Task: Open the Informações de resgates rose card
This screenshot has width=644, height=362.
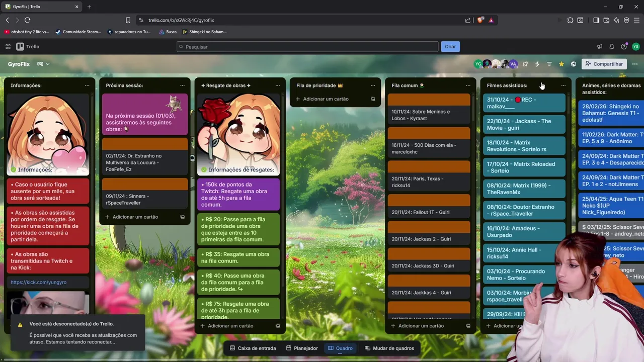Action: pos(238,134)
